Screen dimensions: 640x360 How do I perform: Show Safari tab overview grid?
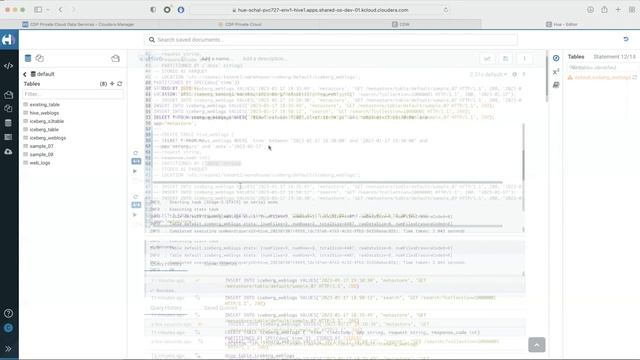coord(632,9)
